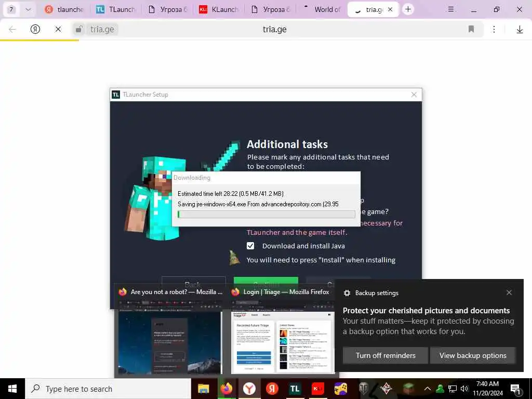The image size is (532, 399).
Task: Open the tab count indicator showing 7
Action: (x=11, y=9)
